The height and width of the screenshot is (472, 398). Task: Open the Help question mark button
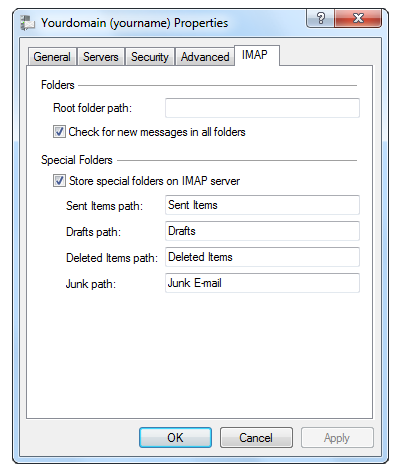(x=320, y=18)
